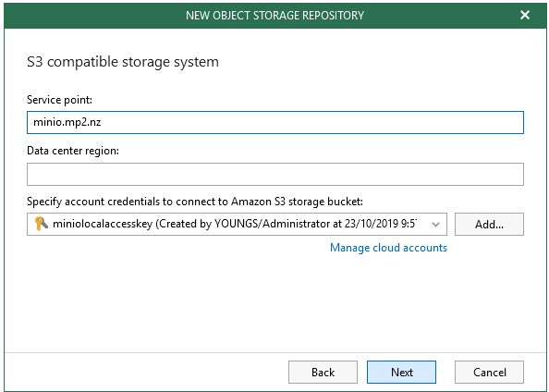The image size is (549, 392).
Task: Click the 'Service point:' label
Action: tap(59, 100)
